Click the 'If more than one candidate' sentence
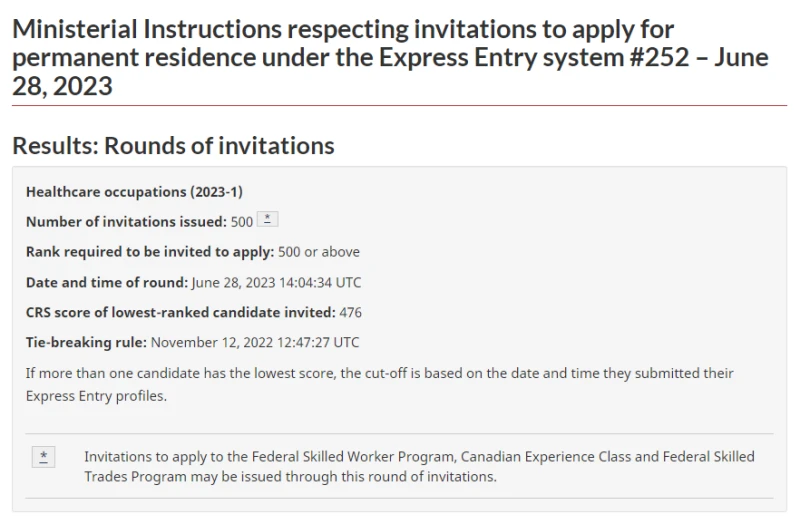The width and height of the screenshot is (800, 524). tap(380, 373)
